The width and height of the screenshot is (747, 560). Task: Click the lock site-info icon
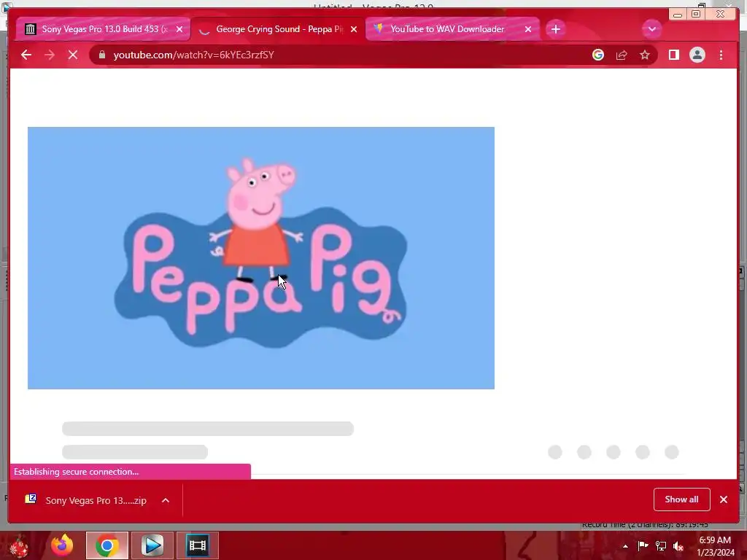point(101,55)
